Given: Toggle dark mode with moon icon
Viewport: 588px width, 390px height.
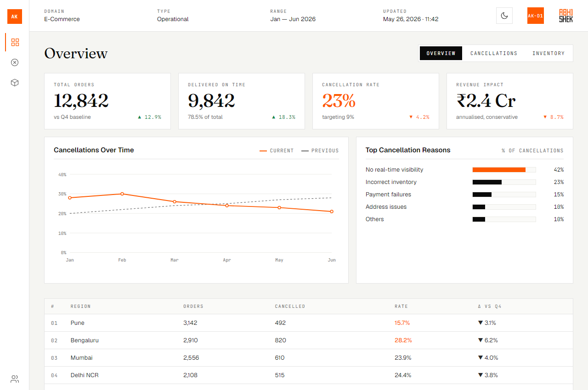Looking at the screenshot, I should pyautogui.click(x=504, y=16).
